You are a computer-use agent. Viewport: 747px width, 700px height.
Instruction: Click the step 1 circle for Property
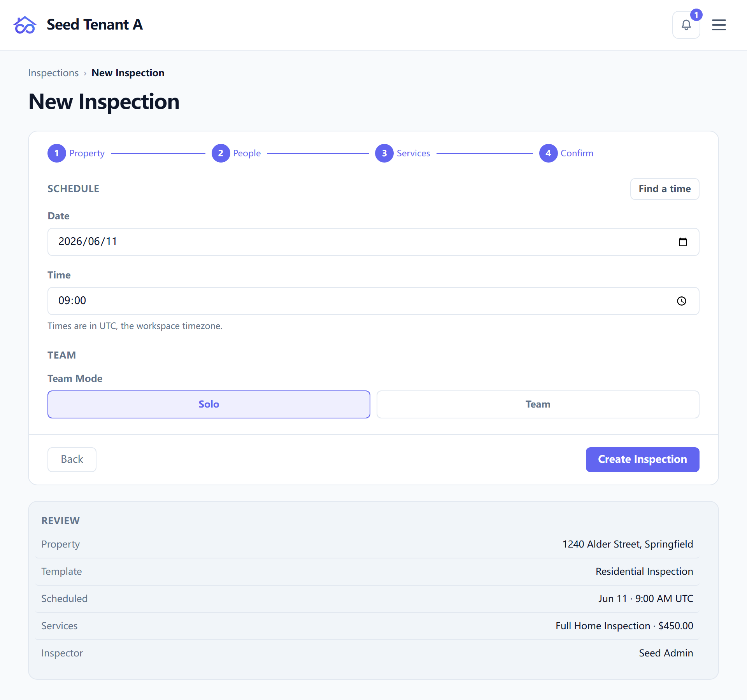(x=57, y=153)
